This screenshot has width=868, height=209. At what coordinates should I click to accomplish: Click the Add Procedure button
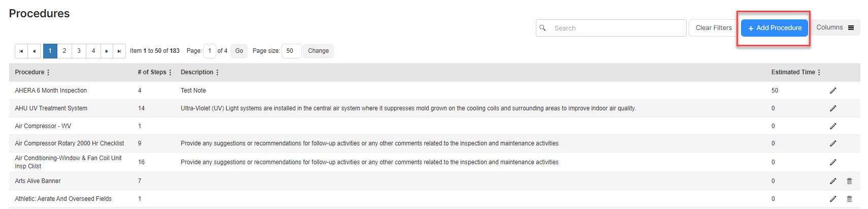tap(775, 28)
